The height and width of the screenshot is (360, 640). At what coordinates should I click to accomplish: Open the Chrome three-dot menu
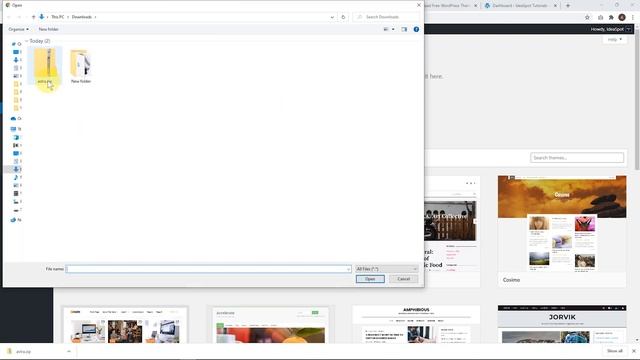pyautogui.click(x=633, y=17)
